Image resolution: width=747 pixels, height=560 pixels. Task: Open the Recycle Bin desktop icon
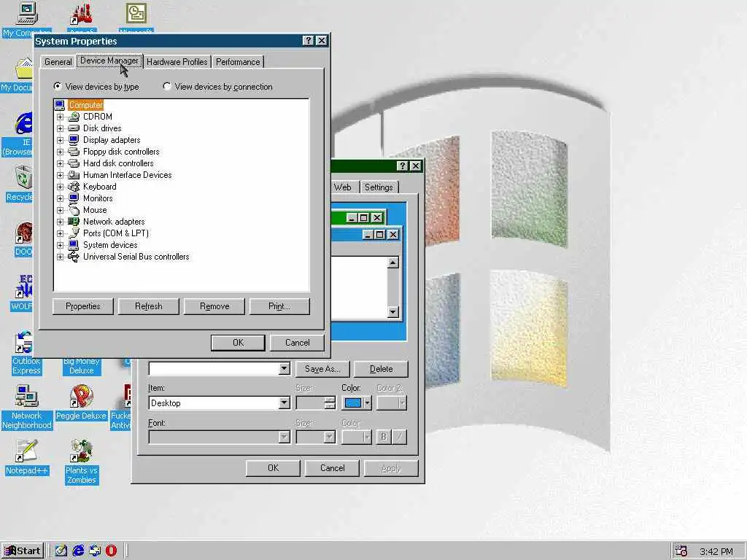tap(22, 177)
